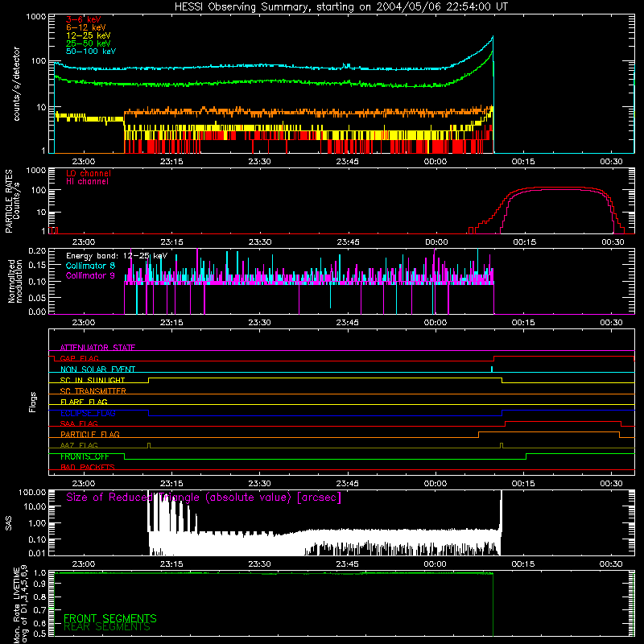
Task: Click the BAD PACKETS flag label
Action: pyautogui.click(x=88, y=467)
